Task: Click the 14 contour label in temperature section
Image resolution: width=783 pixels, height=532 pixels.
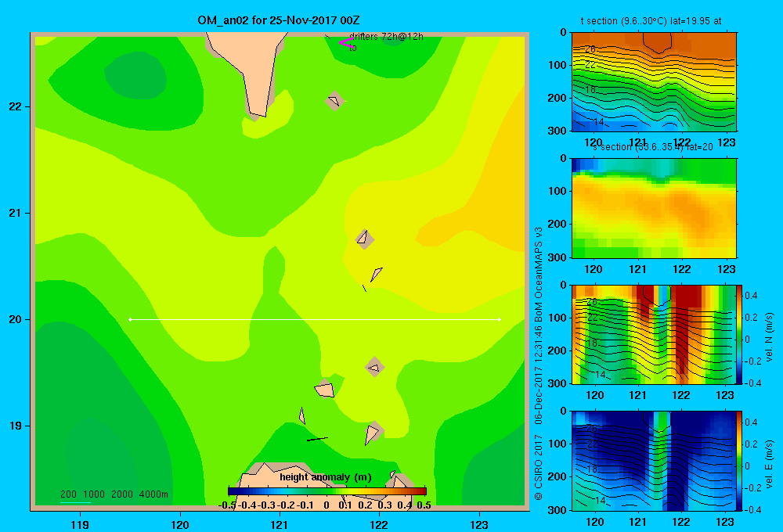Action: (599, 122)
